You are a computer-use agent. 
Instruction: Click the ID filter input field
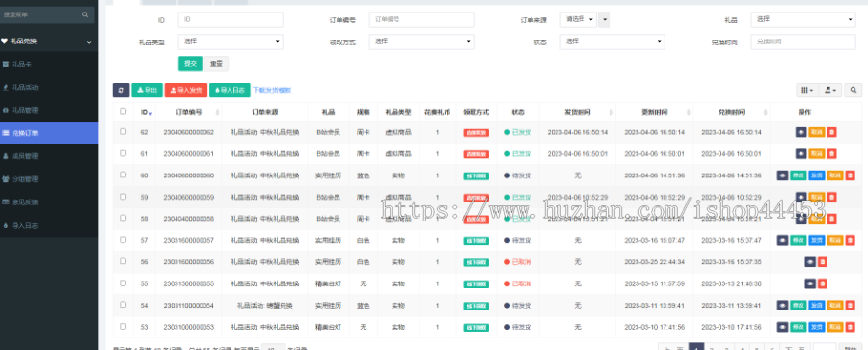tap(231, 20)
